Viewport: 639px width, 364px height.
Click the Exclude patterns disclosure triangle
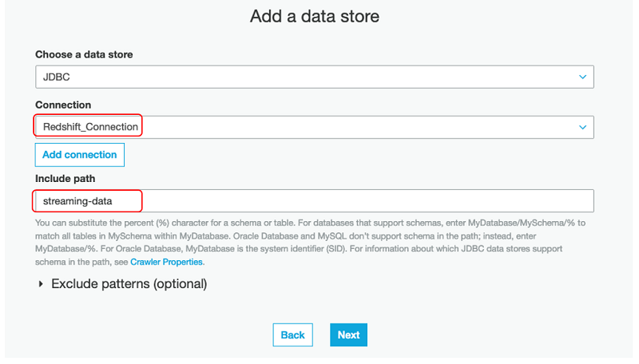[42, 283]
